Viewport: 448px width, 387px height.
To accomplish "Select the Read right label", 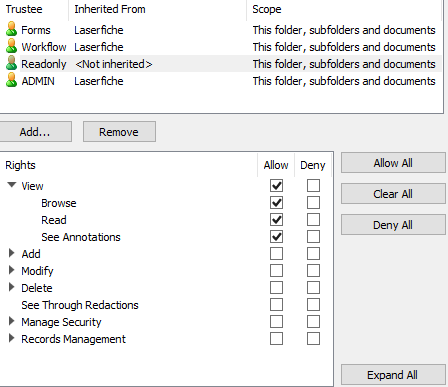I will click(54, 220).
